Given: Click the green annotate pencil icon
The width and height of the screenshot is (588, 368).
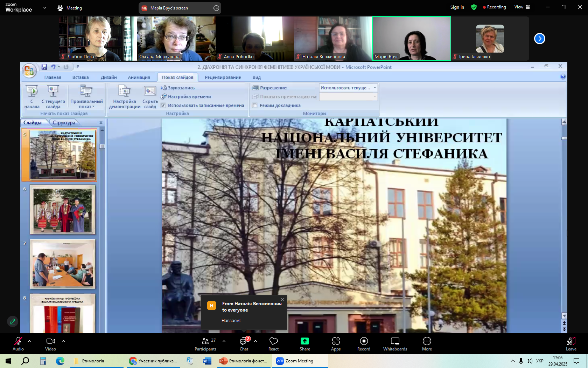Looking at the screenshot, I should (x=13, y=321).
